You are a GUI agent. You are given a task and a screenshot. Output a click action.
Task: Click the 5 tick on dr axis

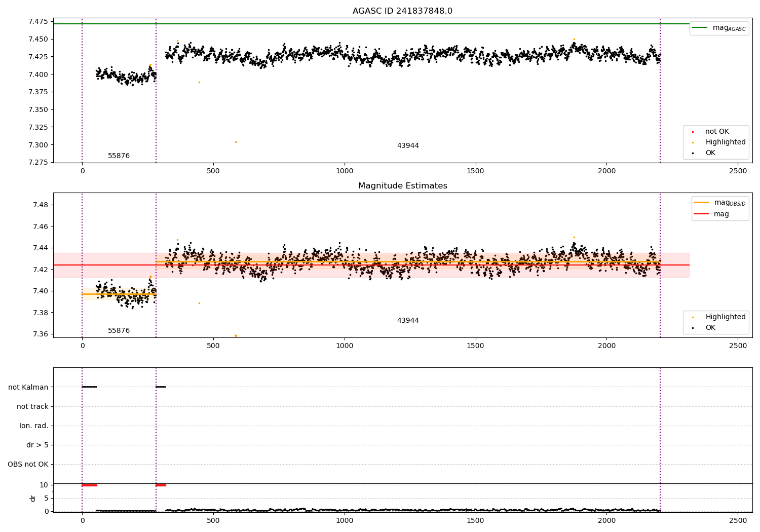pyautogui.click(x=46, y=499)
